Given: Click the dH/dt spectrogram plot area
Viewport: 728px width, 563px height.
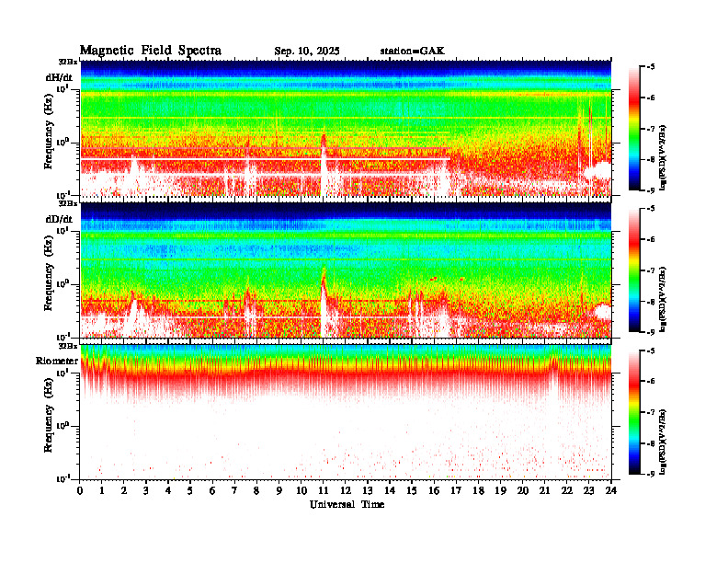Looking at the screenshot, I should pyautogui.click(x=346, y=128).
